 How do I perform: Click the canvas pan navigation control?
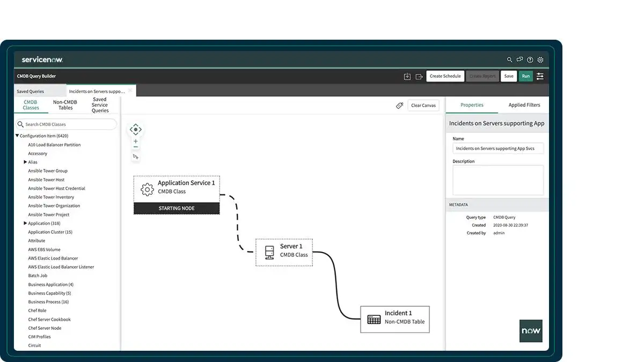click(136, 129)
